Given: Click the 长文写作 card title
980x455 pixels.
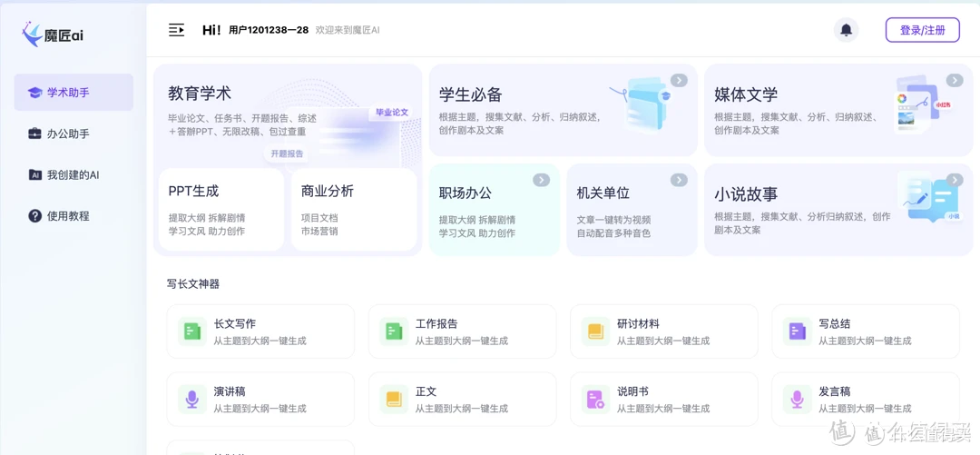Looking at the screenshot, I should pyautogui.click(x=234, y=324).
